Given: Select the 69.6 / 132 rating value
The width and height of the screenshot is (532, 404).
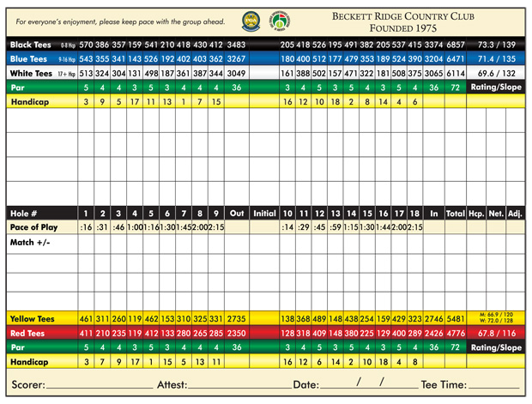Looking at the screenshot, I should point(496,73).
